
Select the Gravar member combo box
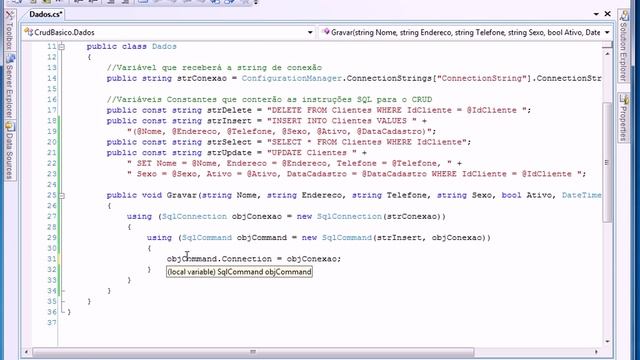465,32
